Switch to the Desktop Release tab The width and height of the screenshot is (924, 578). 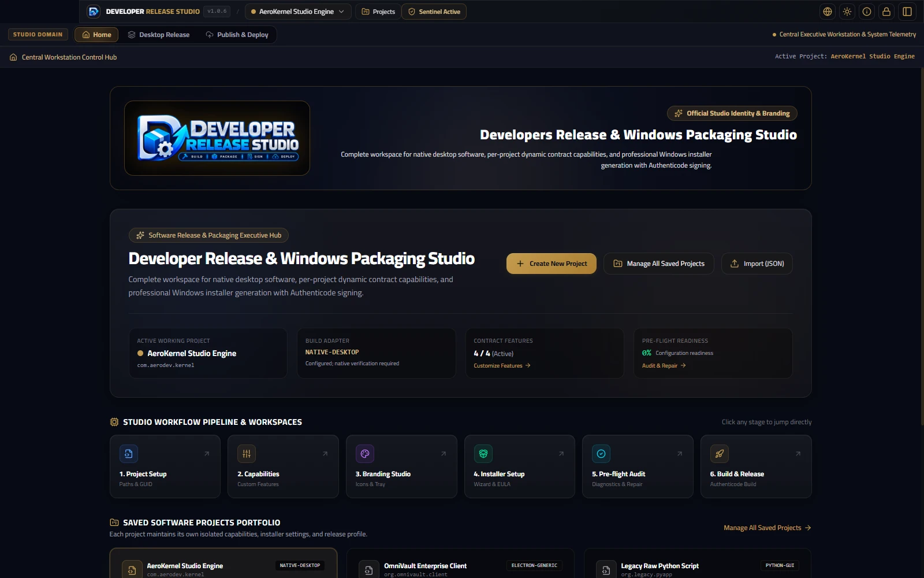coord(159,35)
